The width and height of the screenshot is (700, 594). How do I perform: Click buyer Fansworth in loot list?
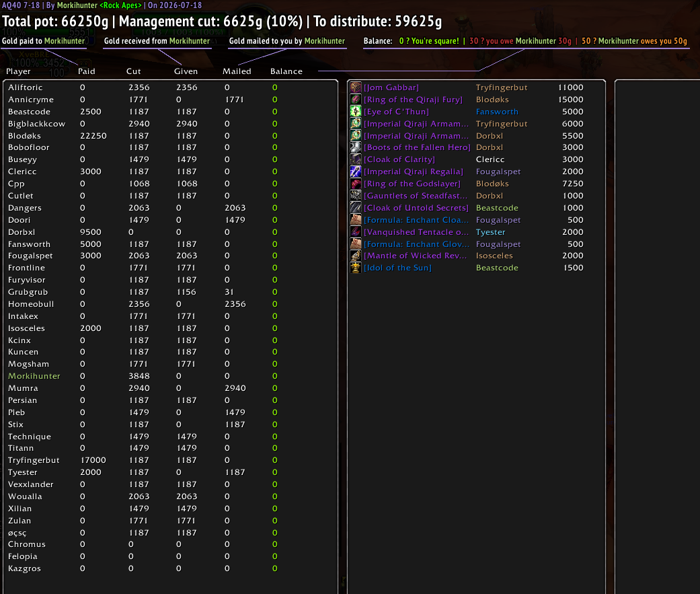tap(497, 112)
